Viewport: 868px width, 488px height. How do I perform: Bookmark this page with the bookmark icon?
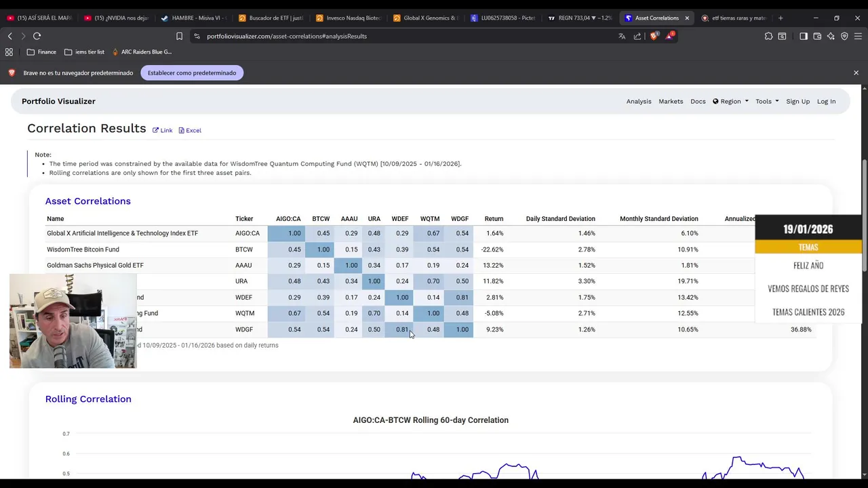(179, 36)
